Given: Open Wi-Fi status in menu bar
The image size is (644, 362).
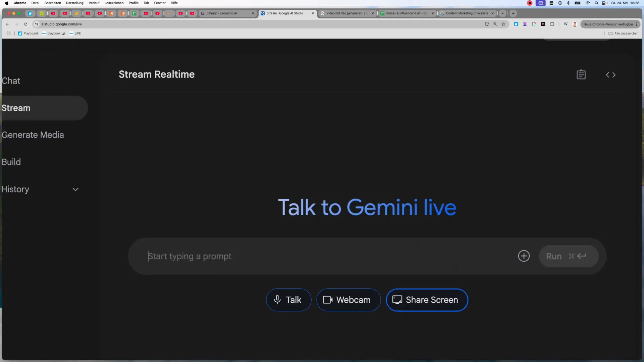Looking at the screenshot, I should click(x=588, y=3).
